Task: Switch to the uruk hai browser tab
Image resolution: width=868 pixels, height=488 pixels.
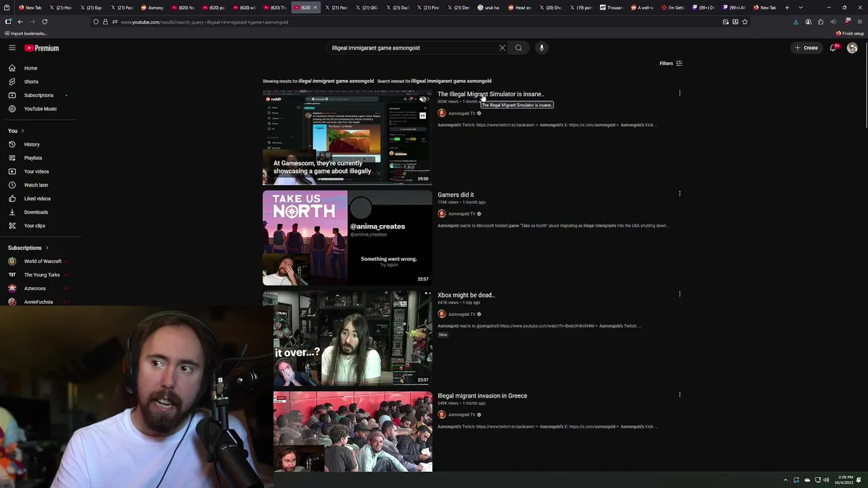Action: tap(489, 7)
